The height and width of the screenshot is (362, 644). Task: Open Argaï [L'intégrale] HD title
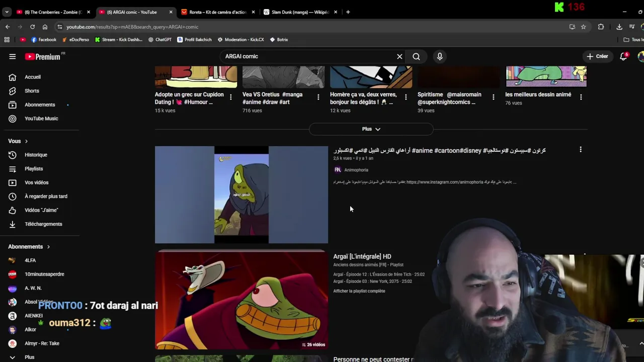(362, 256)
